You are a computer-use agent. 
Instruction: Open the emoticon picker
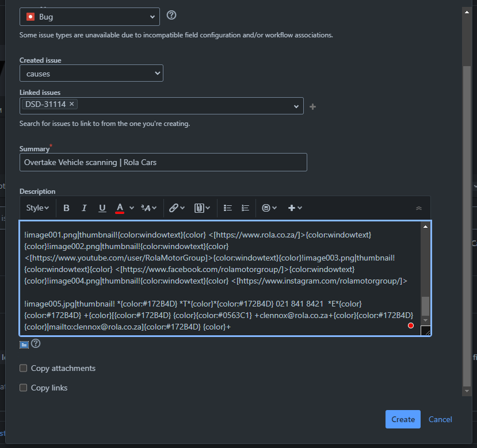click(269, 208)
